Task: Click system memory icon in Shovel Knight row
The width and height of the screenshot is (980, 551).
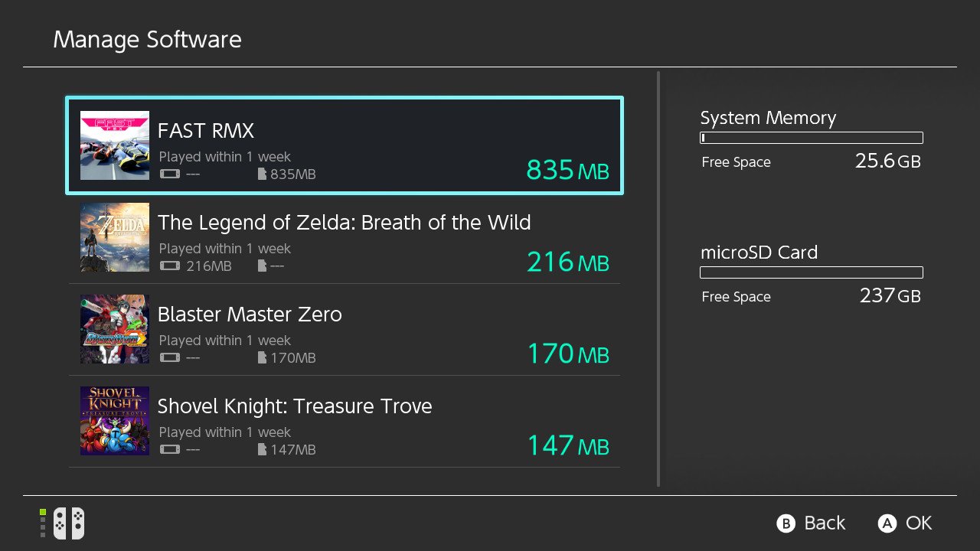Action: pos(170,450)
